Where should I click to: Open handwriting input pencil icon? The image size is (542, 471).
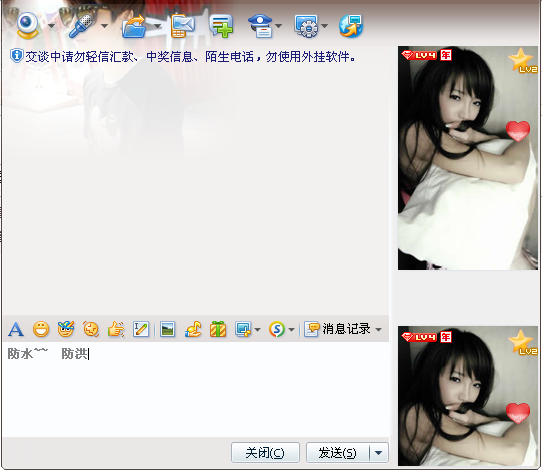coord(141,329)
